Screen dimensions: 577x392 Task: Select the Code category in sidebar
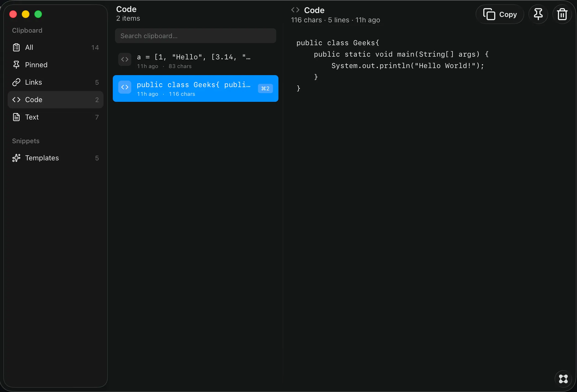tap(56, 100)
